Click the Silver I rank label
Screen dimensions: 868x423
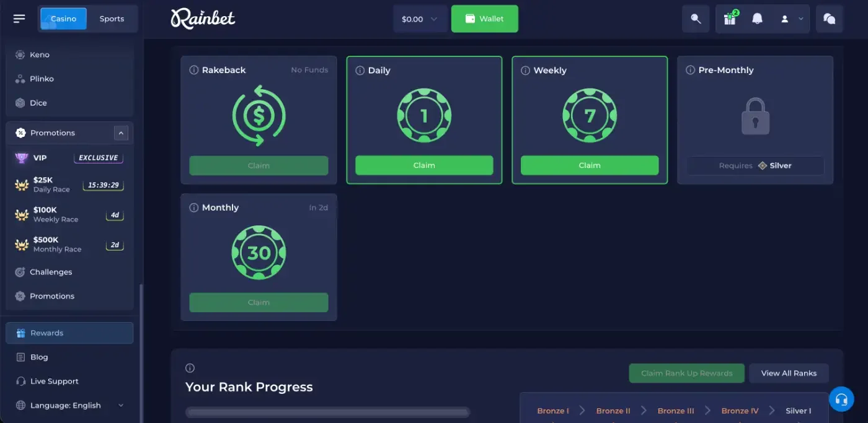798,411
